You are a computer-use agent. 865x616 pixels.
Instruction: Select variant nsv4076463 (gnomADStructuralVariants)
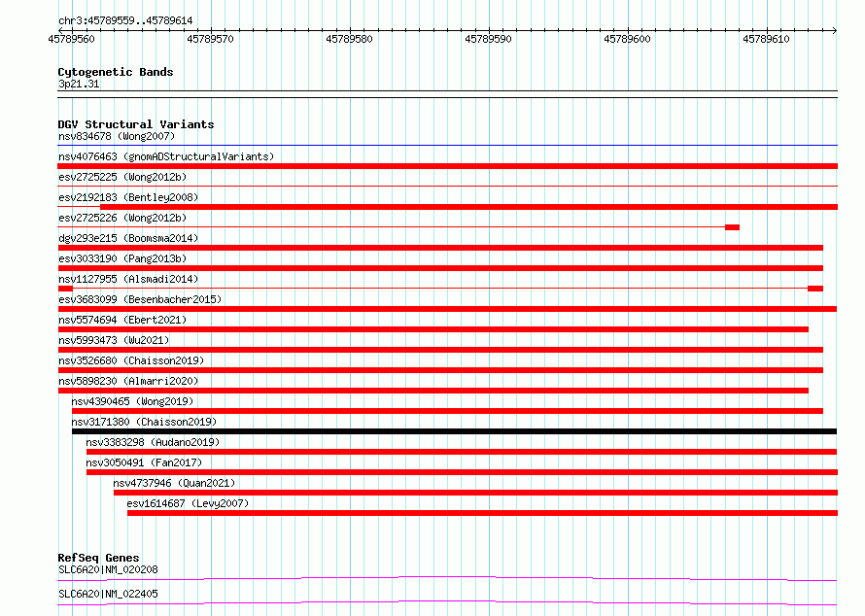[x=166, y=156]
